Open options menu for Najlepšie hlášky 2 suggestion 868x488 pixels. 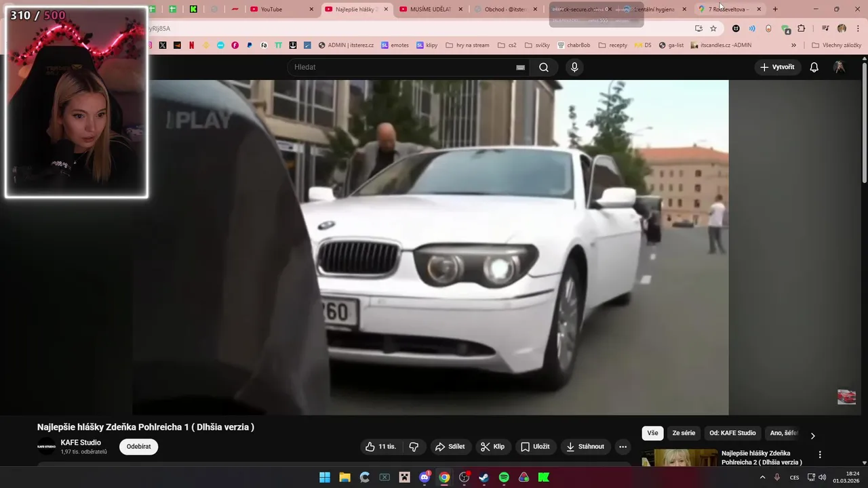click(819, 455)
